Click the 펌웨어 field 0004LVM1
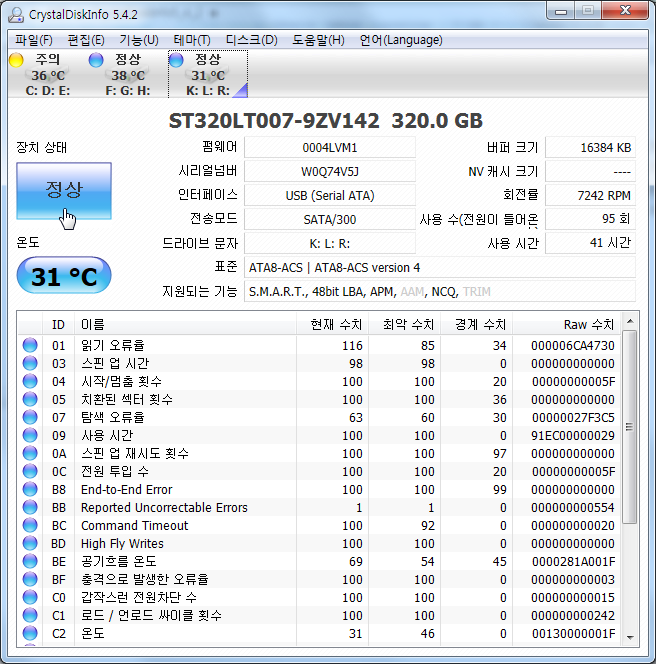 [x=330, y=147]
